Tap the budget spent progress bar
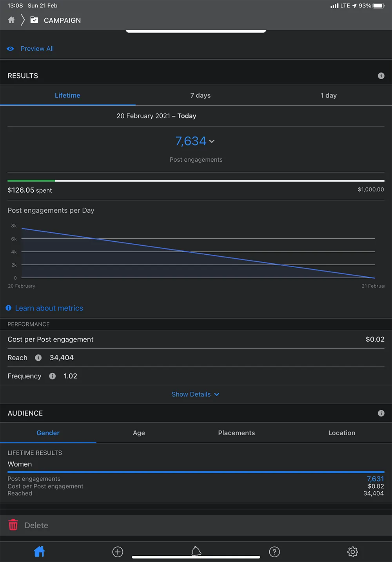The image size is (392, 562). (x=196, y=181)
